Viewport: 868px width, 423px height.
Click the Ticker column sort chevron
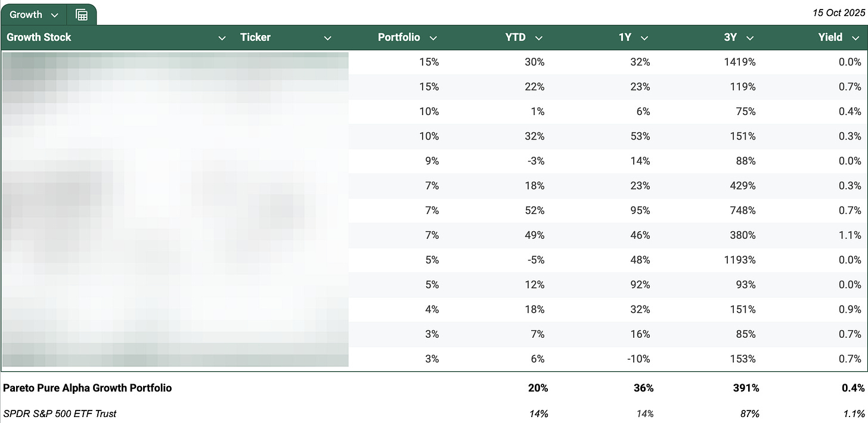(327, 37)
